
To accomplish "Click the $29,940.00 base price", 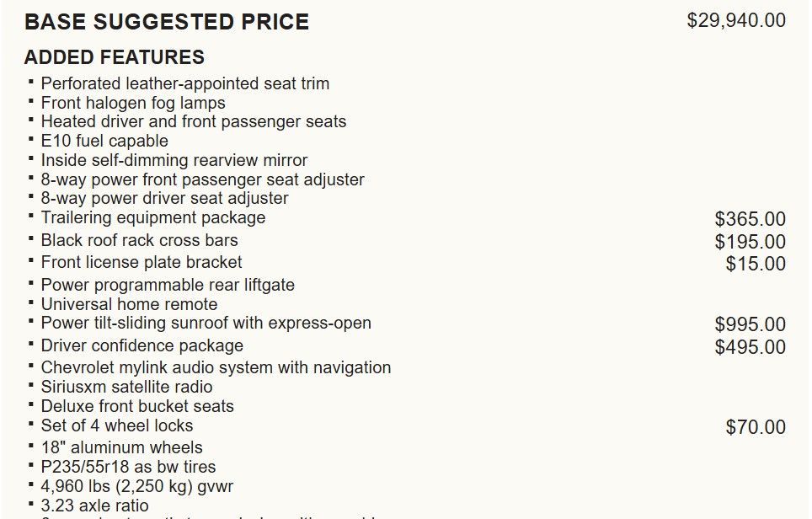I will [736, 20].
